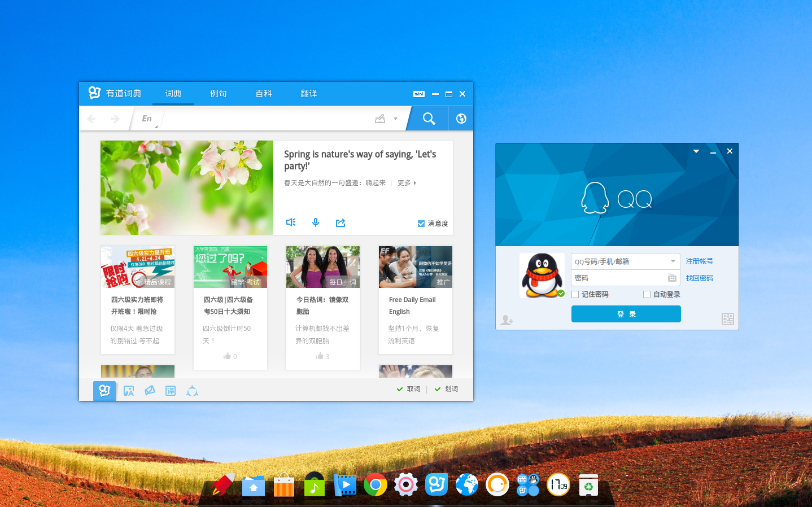Screen dimensions: 812x507
Task: Click the QQ multi-account add user icon
Action: click(507, 320)
